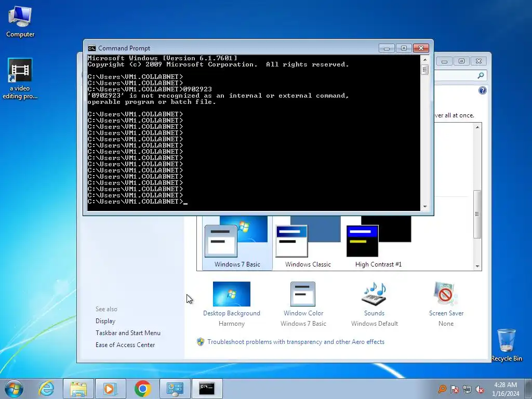Switch to the Command Prompt taskbar button
This screenshot has width=532, height=399.
point(207,389)
